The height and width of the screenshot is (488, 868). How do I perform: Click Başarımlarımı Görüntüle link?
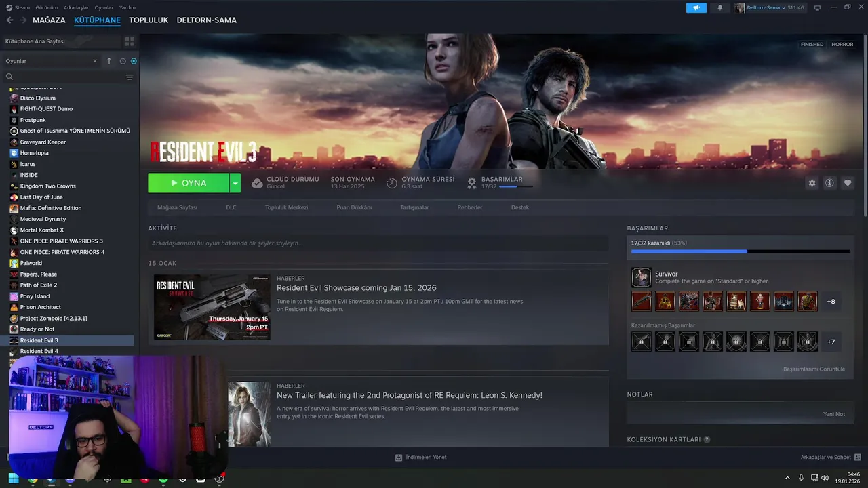814,369
